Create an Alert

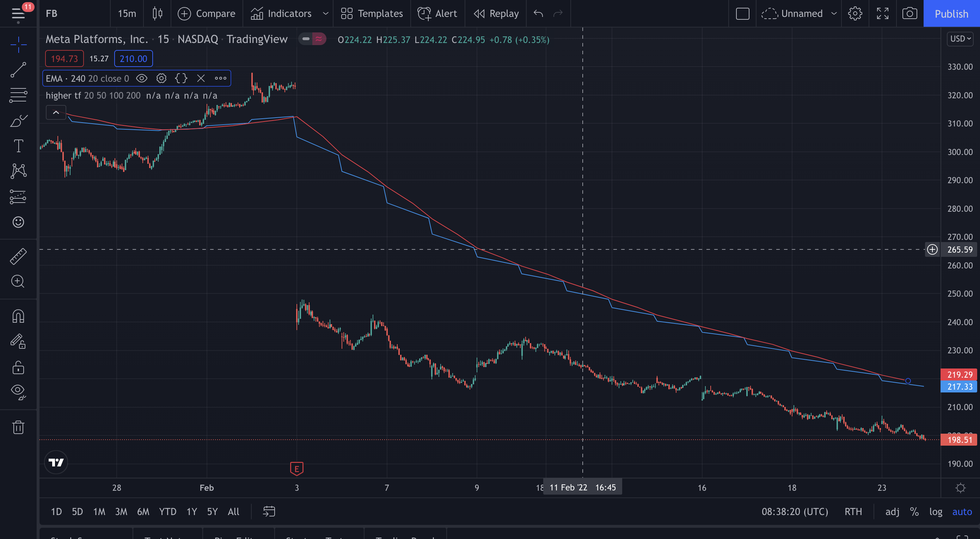pyautogui.click(x=437, y=14)
